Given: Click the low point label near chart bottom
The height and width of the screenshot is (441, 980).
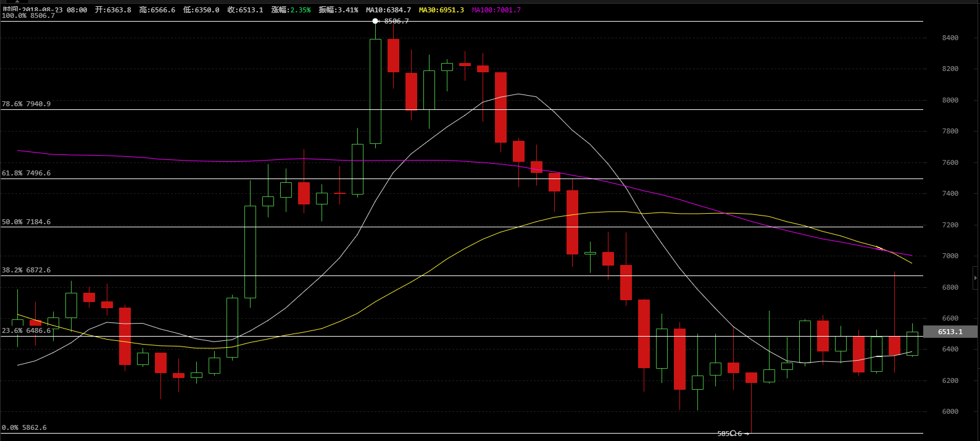Looking at the screenshot, I should (x=733, y=434).
